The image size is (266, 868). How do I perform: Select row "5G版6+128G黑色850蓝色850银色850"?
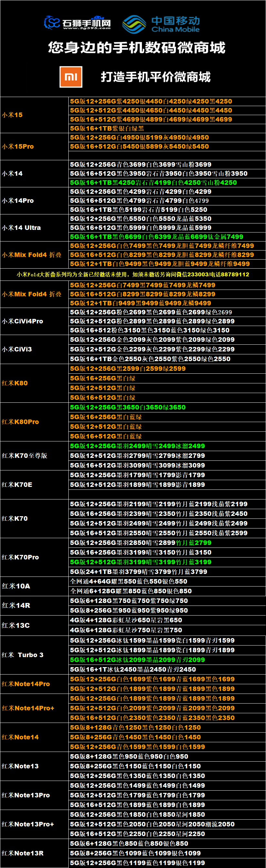tap(167, 843)
